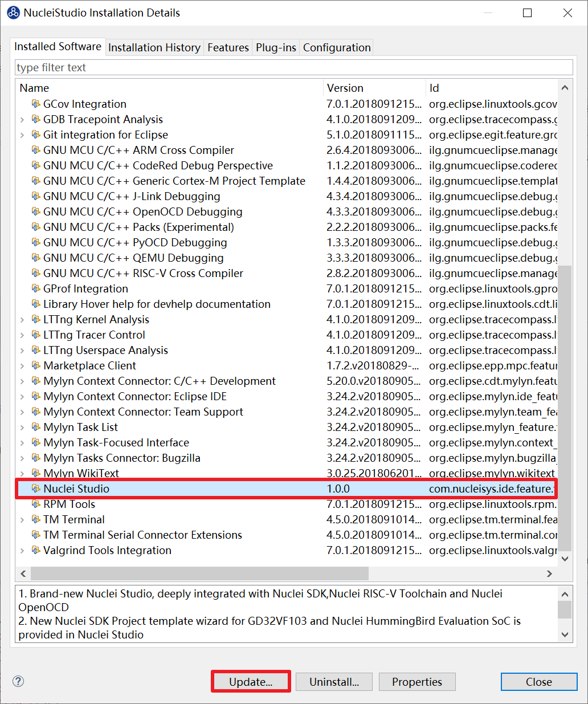
Task: Sort by the Version column header
Action: point(374,88)
